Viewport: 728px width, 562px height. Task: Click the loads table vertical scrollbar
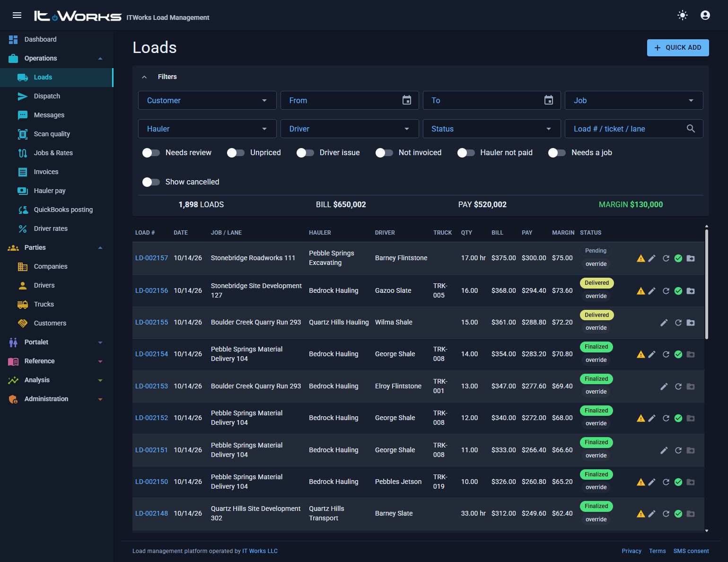[707, 284]
